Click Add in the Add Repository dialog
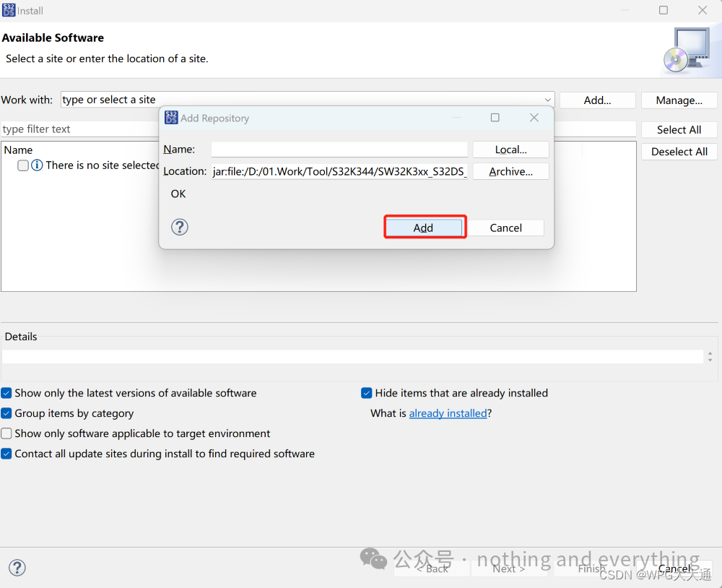The height and width of the screenshot is (588, 722). pyautogui.click(x=424, y=228)
